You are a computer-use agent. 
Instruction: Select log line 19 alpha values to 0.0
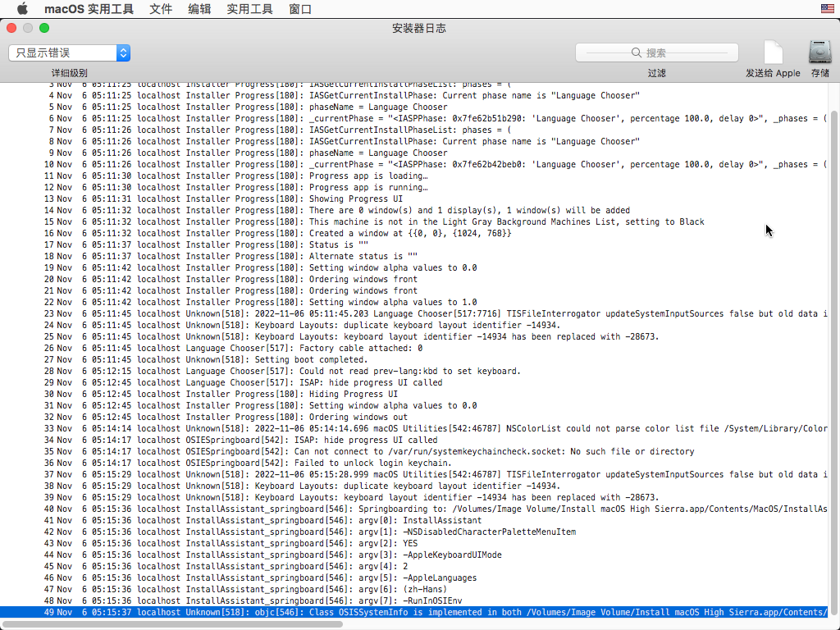[x=413, y=268]
